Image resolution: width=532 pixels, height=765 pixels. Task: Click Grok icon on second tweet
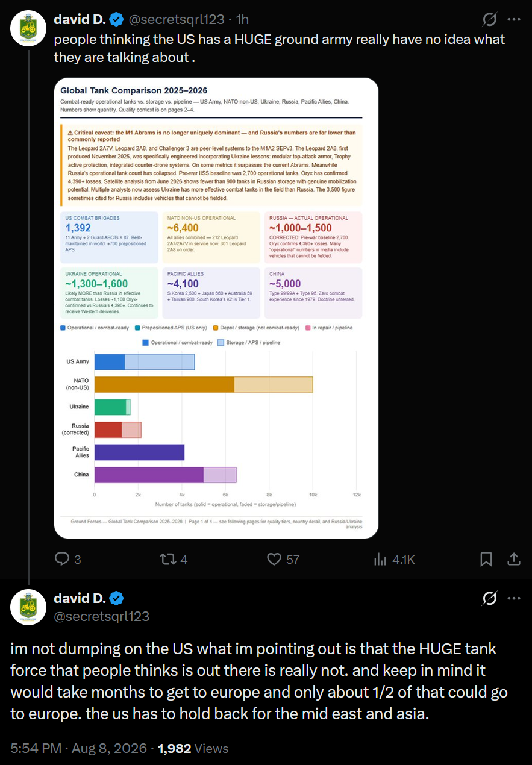tap(490, 598)
